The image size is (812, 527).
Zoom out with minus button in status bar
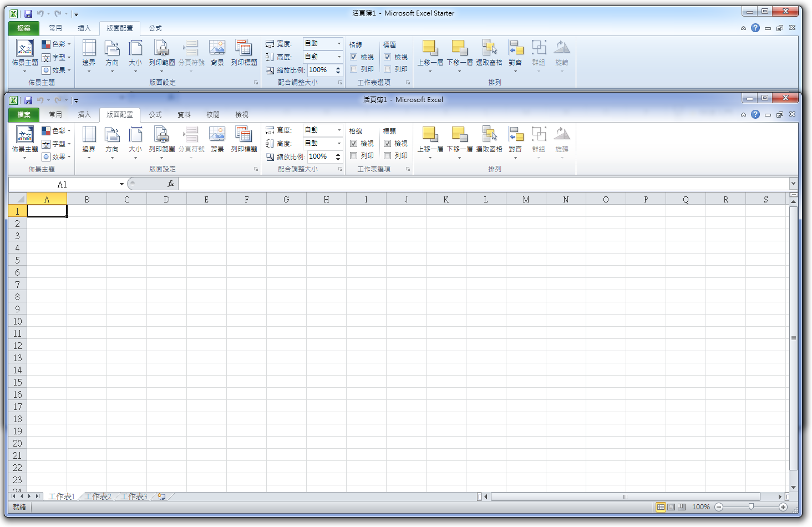[x=719, y=506]
